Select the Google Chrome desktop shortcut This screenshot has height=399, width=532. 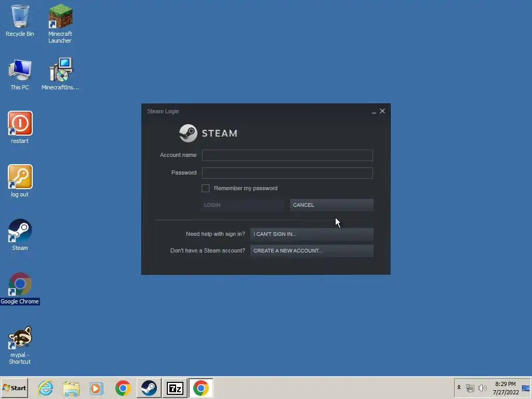(x=20, y=288)
